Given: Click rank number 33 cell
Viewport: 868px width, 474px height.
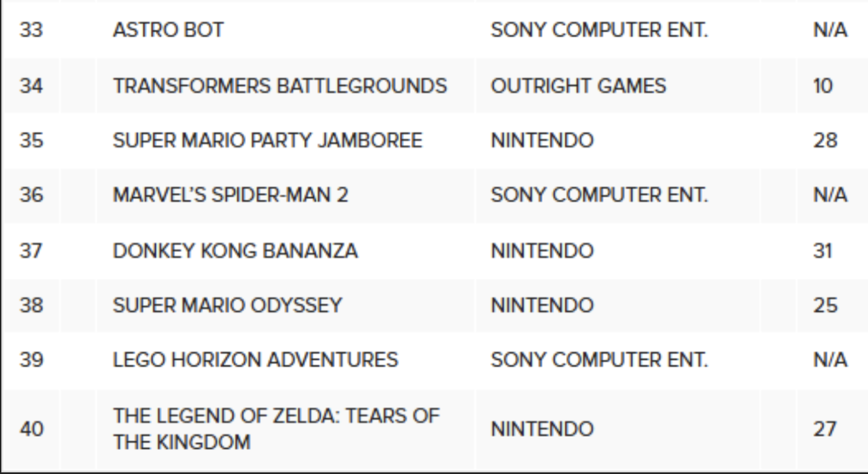Looking at the screenshot, I should pyautogui.click(x=31, y=30).
